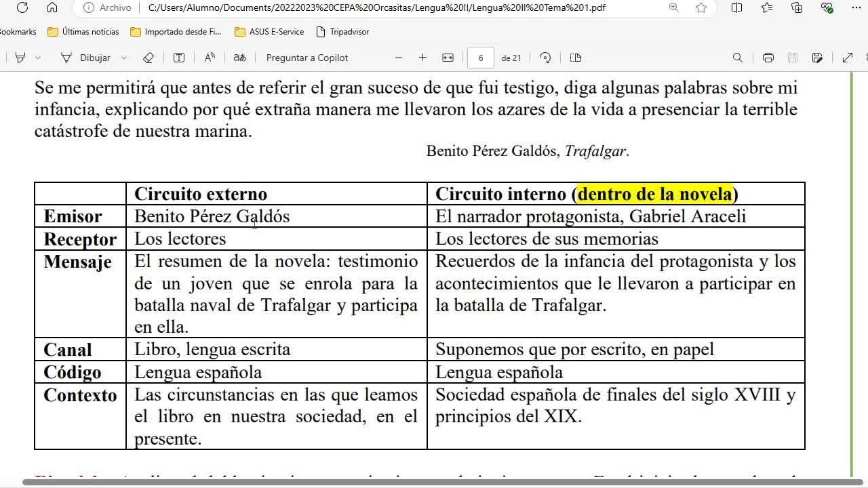The image size is (868, 488).
Task: Open the Tripadvisor bookmark
Action: click(x=342, y=32)
